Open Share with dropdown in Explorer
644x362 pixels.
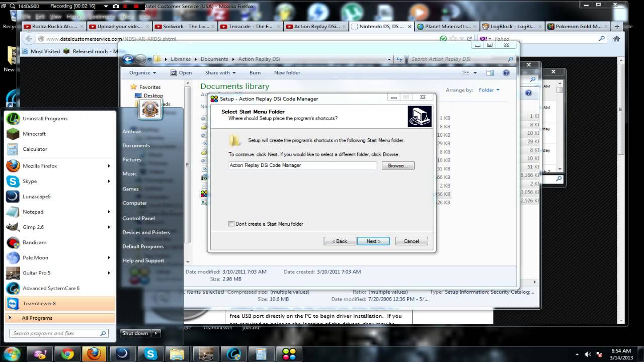pyautogui.click(x=220, y=73)
